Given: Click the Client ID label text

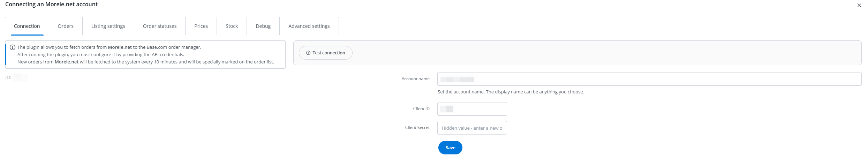Looking at the screenshot, I should point(421,109).
